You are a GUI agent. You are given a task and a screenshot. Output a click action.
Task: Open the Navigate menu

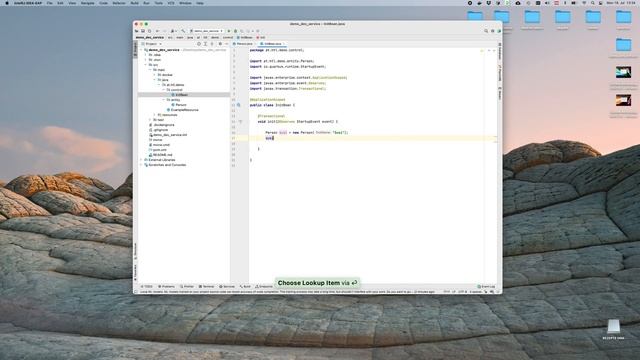[x=87, y=3]
